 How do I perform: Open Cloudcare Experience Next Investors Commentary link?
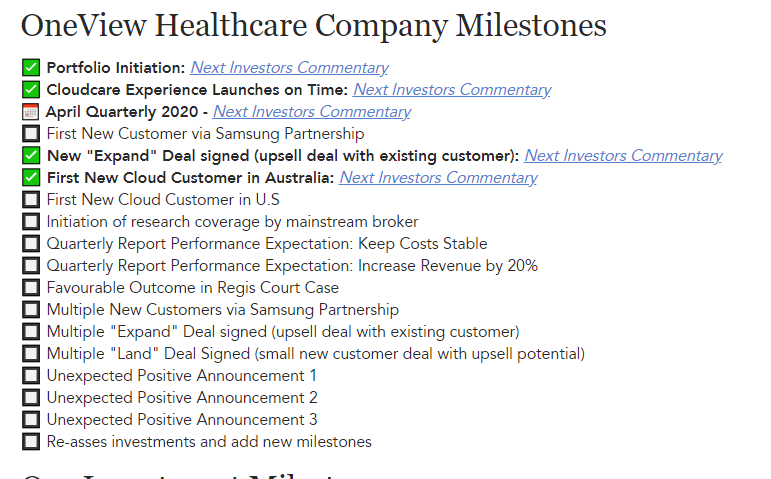tap(452, 90)
